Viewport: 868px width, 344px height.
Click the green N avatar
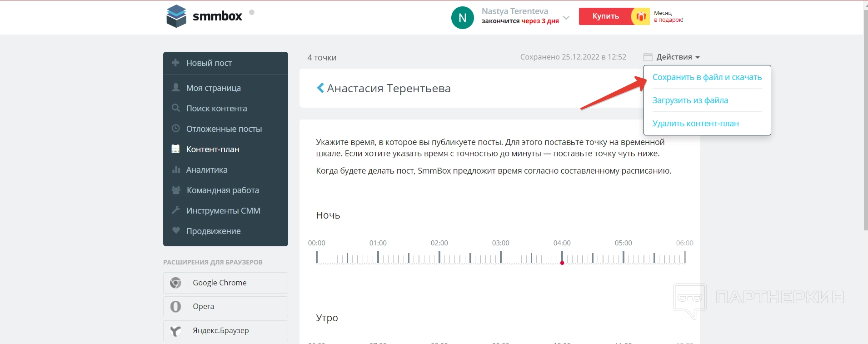[x=463, y=18]
